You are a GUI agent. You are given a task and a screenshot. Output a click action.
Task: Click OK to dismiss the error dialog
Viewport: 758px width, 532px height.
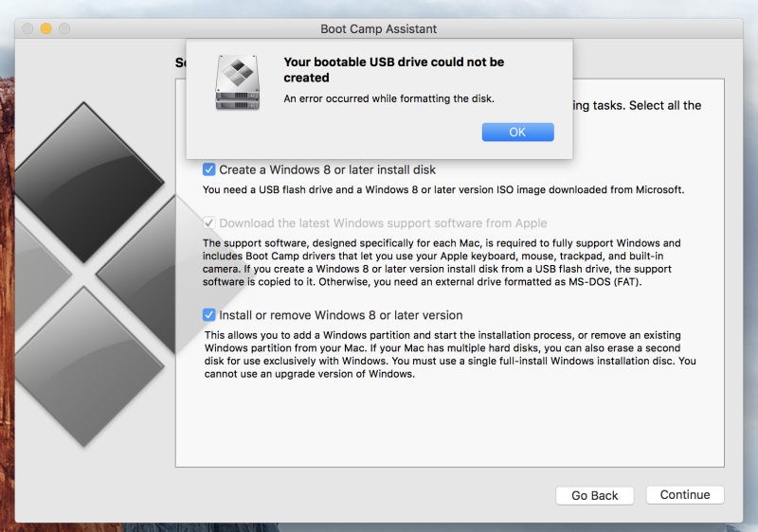coord(517,133)
